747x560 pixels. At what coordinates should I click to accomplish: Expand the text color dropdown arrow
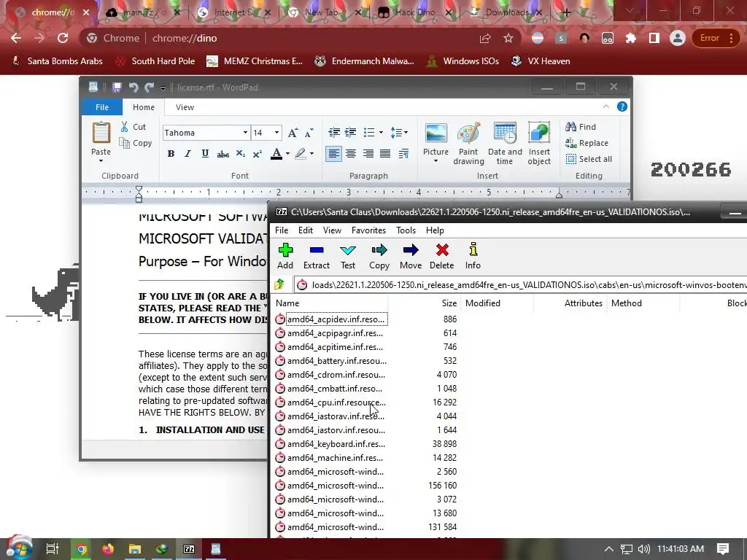tap(287, 153)
